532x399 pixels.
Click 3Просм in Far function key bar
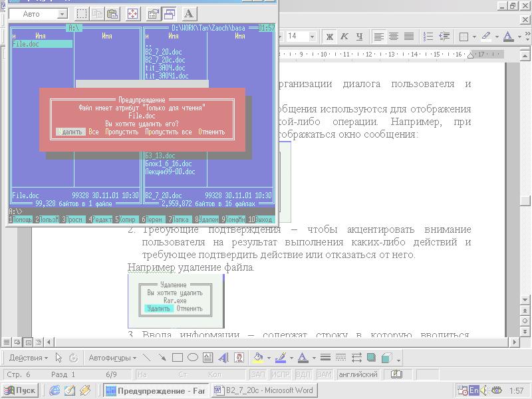coord(72,219)
